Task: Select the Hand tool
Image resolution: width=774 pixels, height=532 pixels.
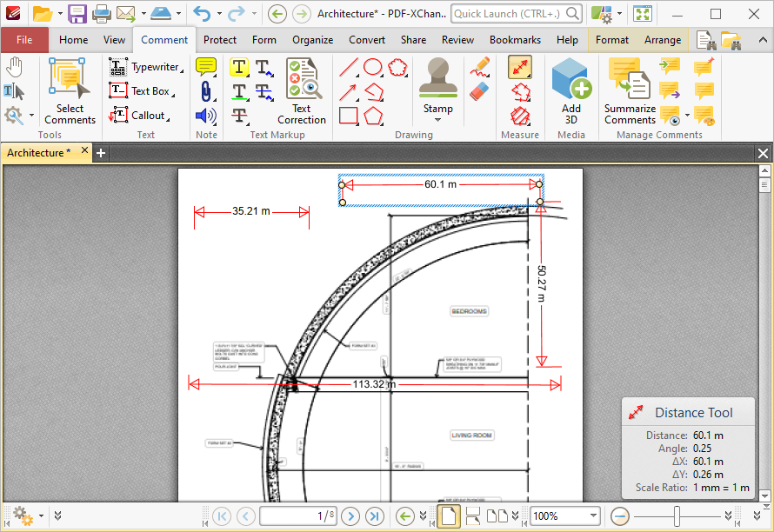Action: click(15, 65)
